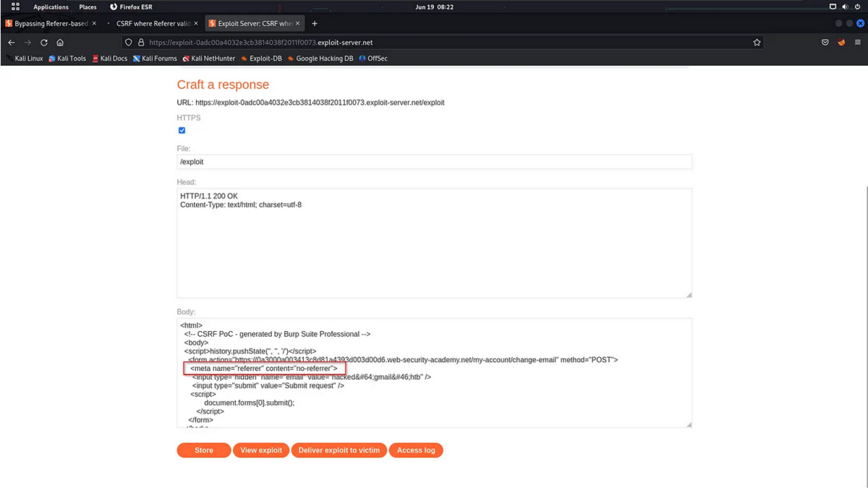Click inside the Head textarea
This screenshot has height=488, width=868.
pyautogui.click(x=434, y=243)
